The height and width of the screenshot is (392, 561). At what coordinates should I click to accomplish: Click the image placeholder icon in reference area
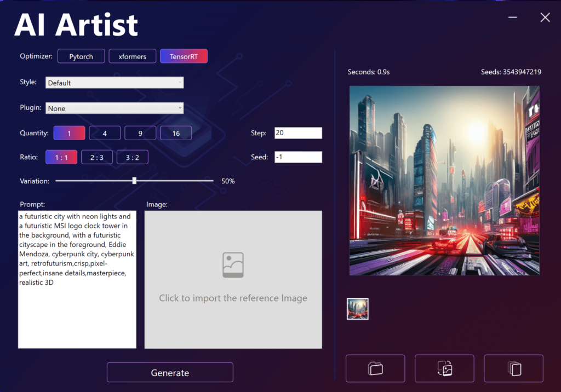(x=233, y=264)
